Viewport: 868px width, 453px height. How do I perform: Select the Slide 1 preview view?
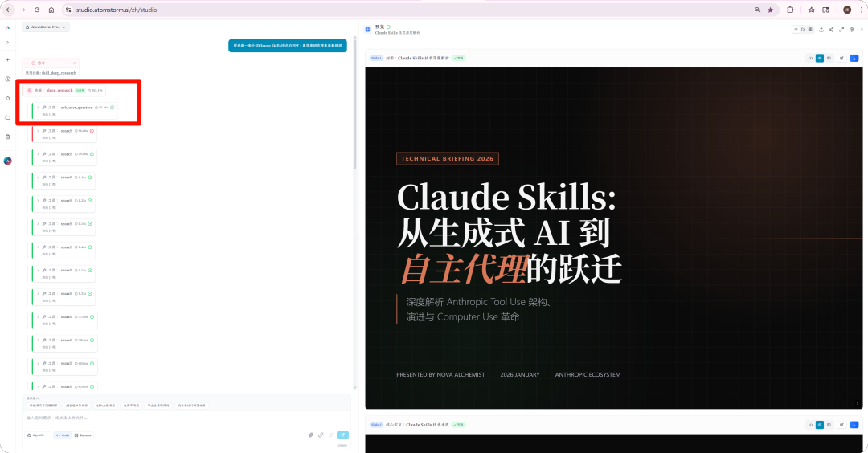click(x=820, y=58)
